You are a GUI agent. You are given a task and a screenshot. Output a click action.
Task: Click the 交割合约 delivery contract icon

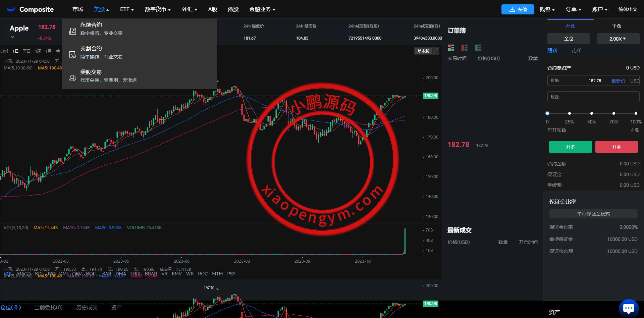(x=72, y=54)
